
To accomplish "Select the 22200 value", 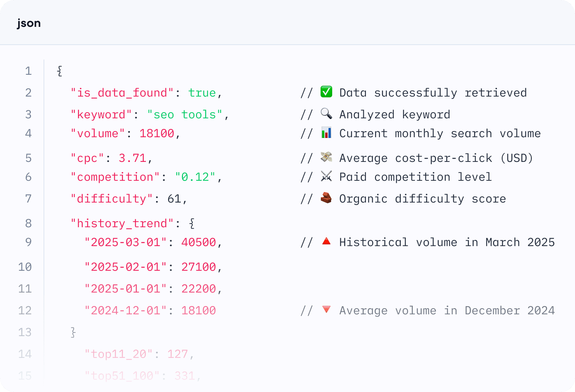I will point(199,289).
